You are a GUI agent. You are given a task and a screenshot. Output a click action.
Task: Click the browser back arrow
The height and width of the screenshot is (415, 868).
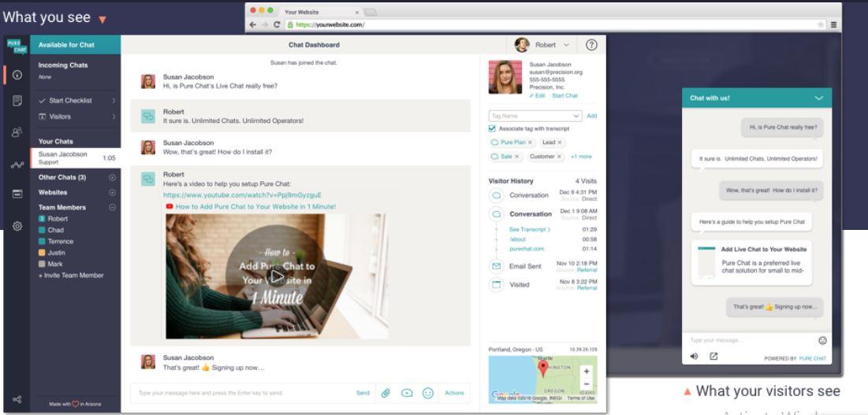[252, 25]
